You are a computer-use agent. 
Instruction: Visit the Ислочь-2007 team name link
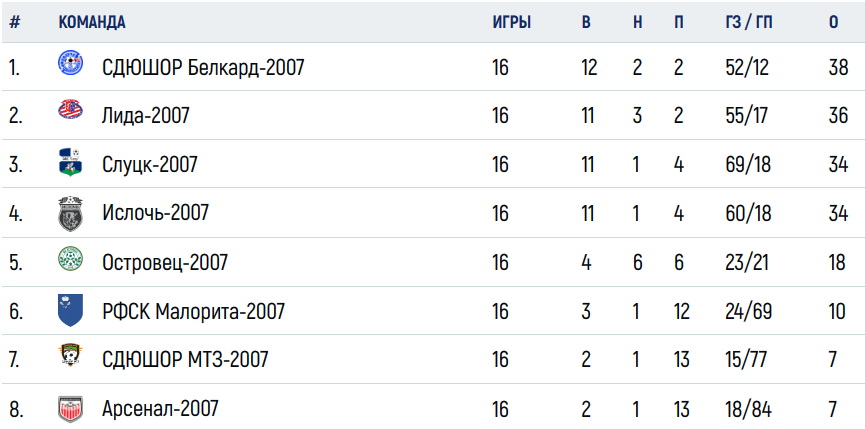(156, 212)
